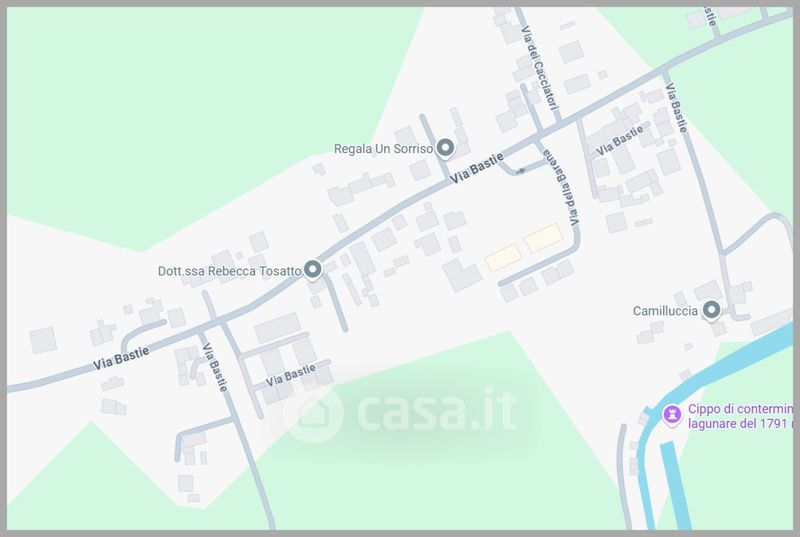Image resolution: width=800 pixels, height=537 pixels.
Task: Click the bottom-left Via Bastie road label
Action: [x=121, y=358]
